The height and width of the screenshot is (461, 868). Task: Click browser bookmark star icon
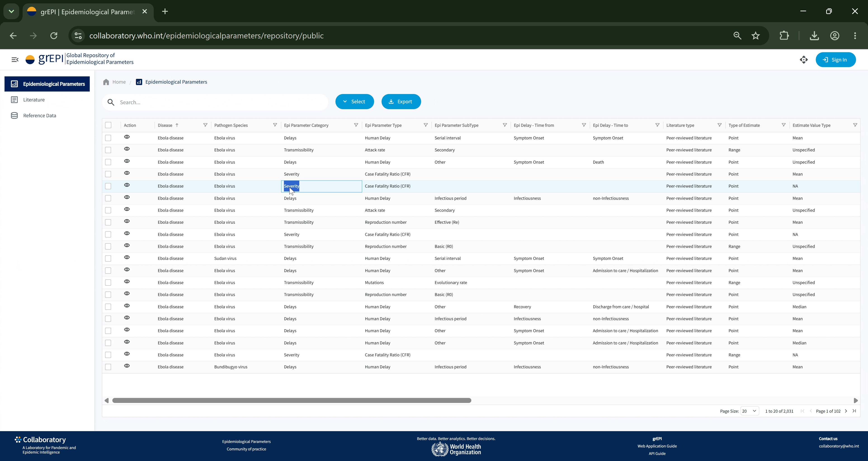pyautogui.click(x=756, y=36)
